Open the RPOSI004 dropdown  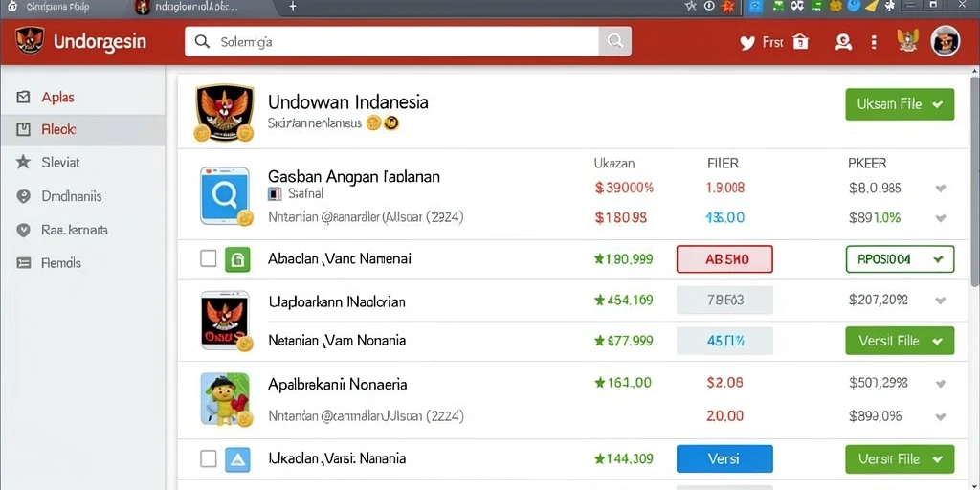[x=900, y=258]
